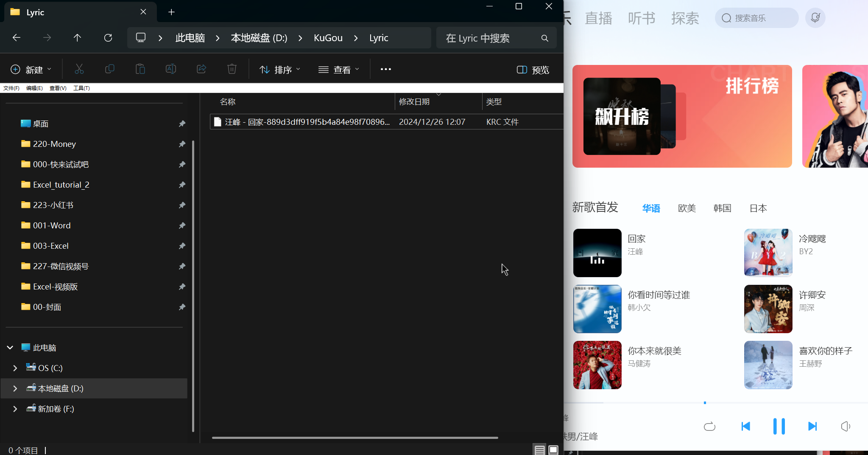The width and height of the screenshot is (868, 455).
Task: Click the PC monitor icon in address bar
Action: click(141, 38)
